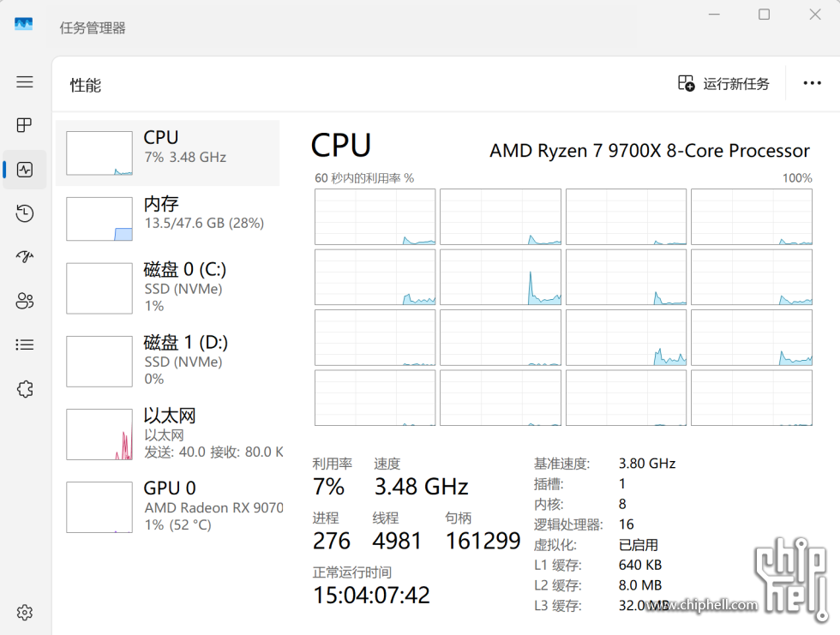Viewport: 840px width, 635px height.
Task: Open the Services puzzle icon
Action: point(25,389)
